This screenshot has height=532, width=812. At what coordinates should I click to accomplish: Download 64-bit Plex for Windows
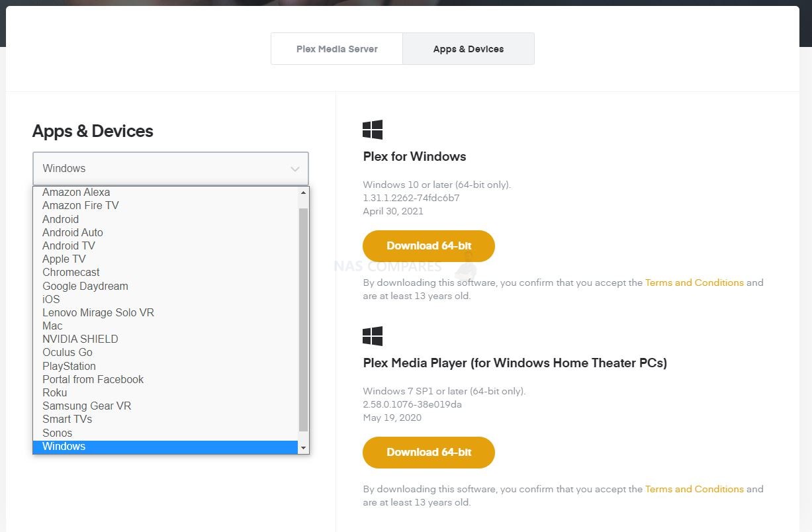pyautogui.click(x=429, y=245)
